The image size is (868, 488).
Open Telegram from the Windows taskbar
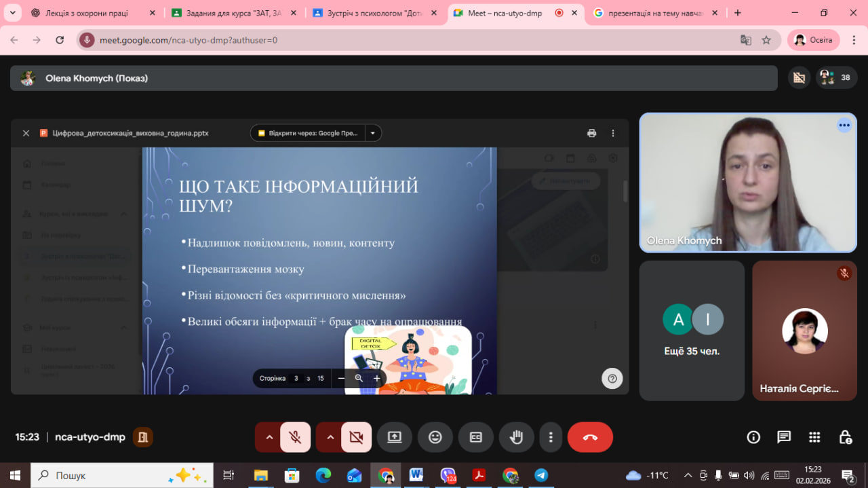541,475
